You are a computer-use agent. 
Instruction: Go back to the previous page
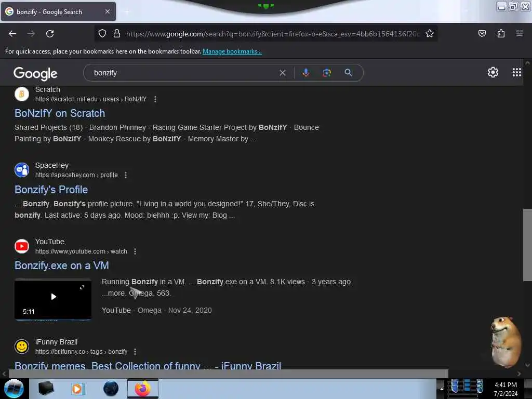tap(12, 34)
